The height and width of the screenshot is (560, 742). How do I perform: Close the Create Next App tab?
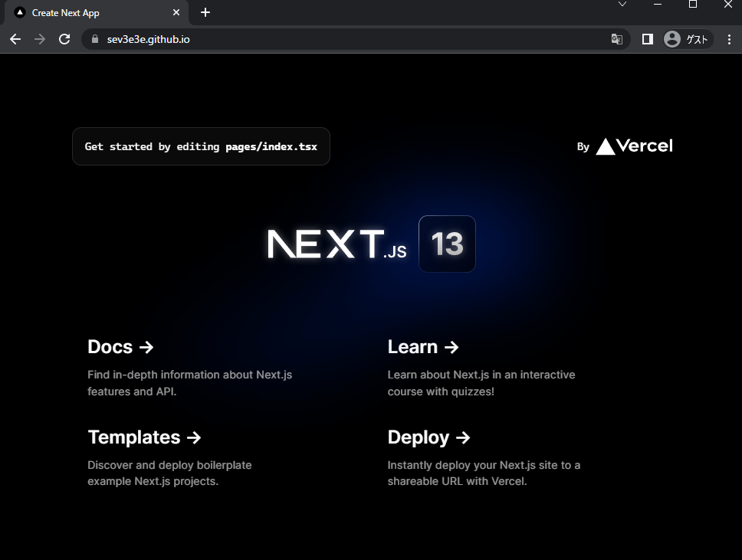click(176, 13)
